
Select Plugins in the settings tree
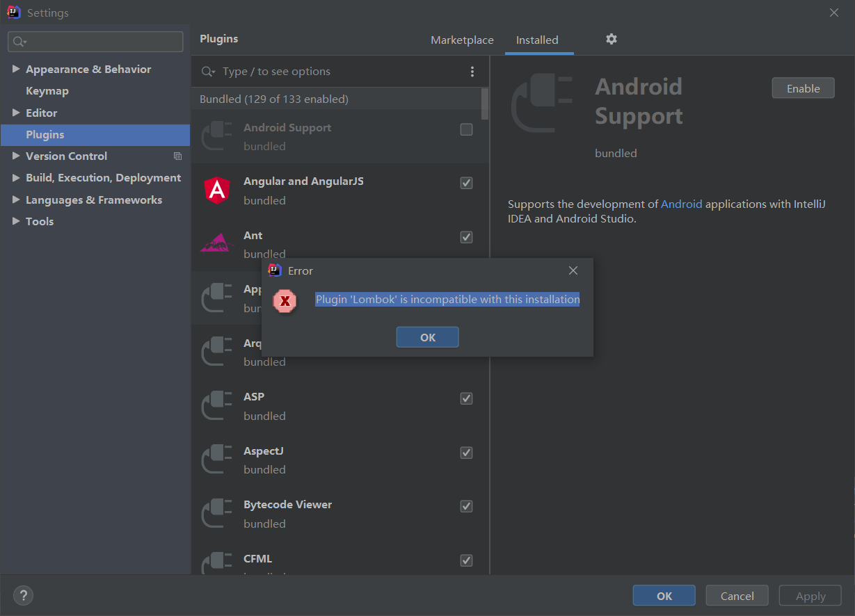(95, 135)
